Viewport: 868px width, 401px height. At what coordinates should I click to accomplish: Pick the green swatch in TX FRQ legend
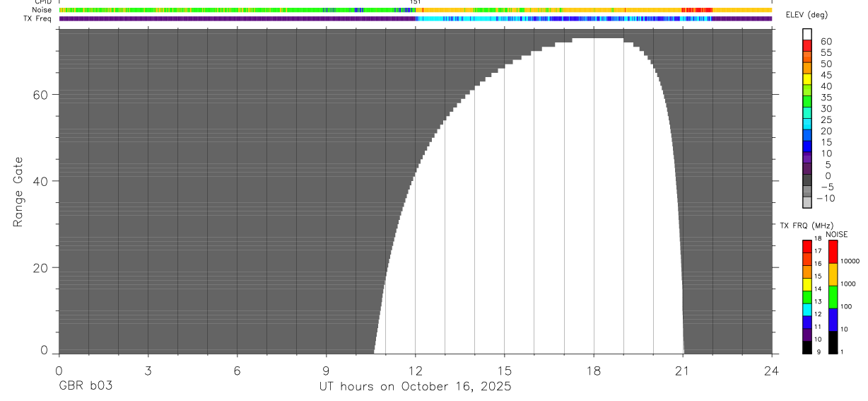click(x=807, y=297)
